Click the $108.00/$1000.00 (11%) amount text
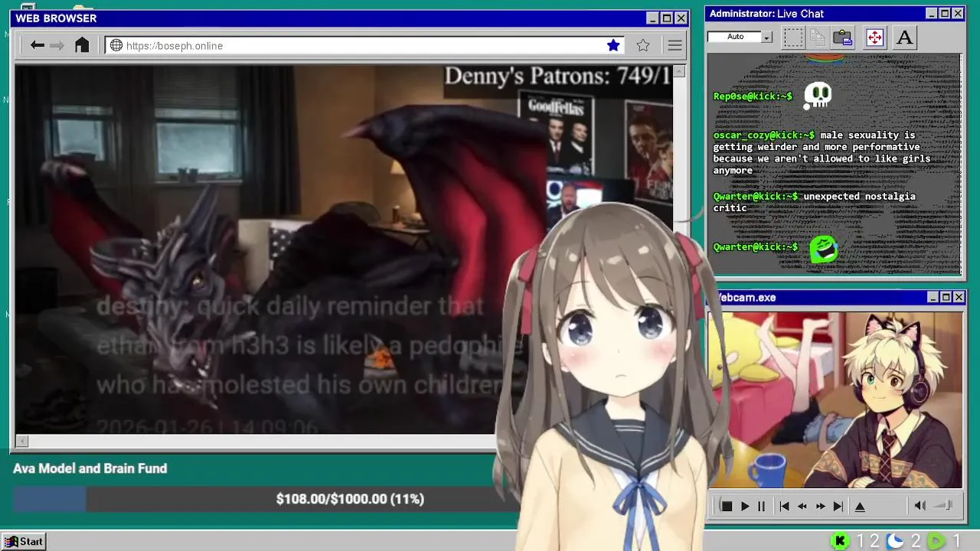This screenshot has width=980, height=551. (350, 499)
